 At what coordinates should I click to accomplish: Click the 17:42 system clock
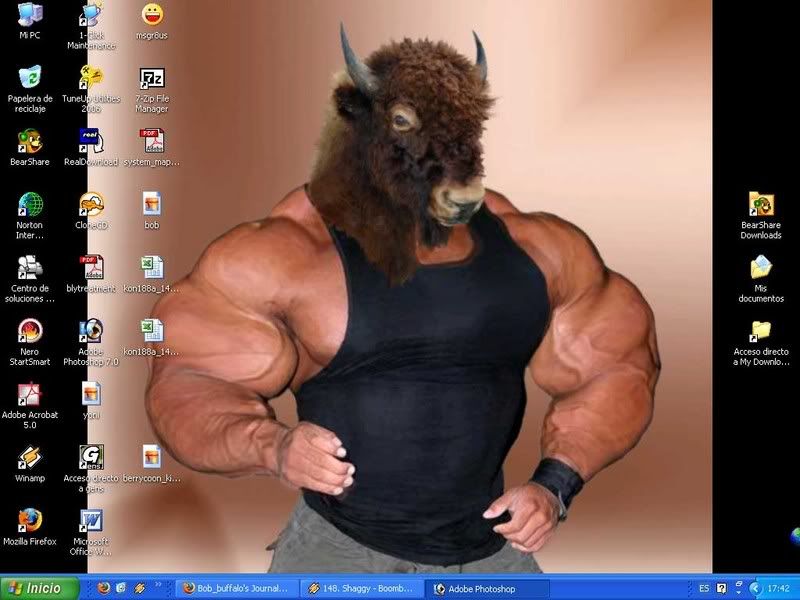coord(778,589)
